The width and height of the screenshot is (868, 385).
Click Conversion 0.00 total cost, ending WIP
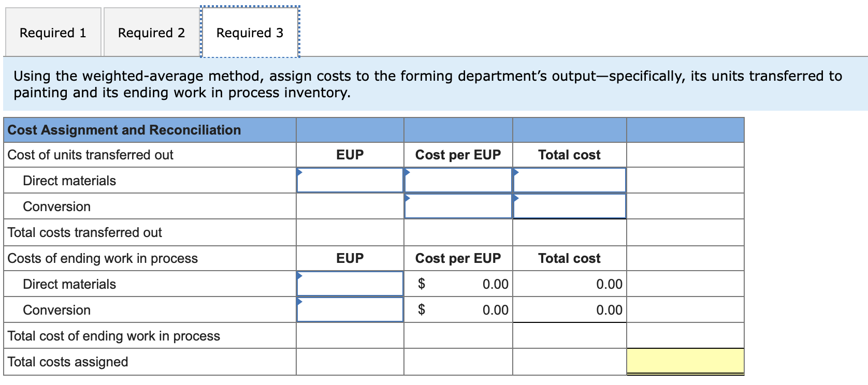(x=570, y=309)
